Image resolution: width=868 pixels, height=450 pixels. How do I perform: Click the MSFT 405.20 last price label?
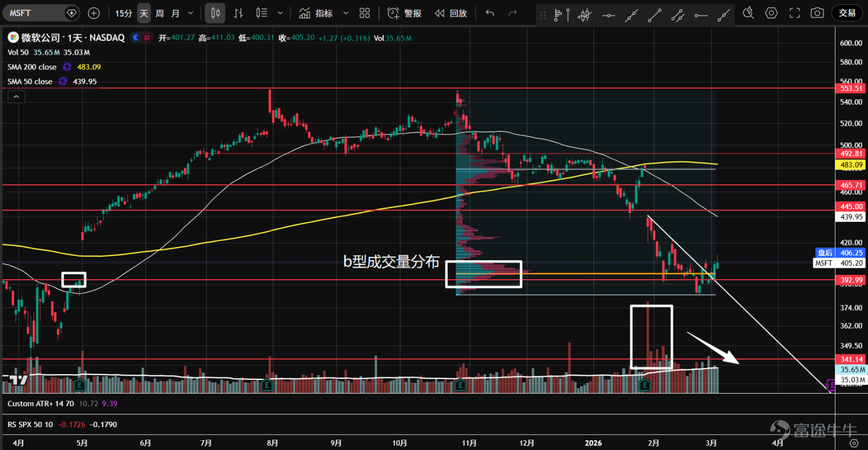click(x=839, y=263)
